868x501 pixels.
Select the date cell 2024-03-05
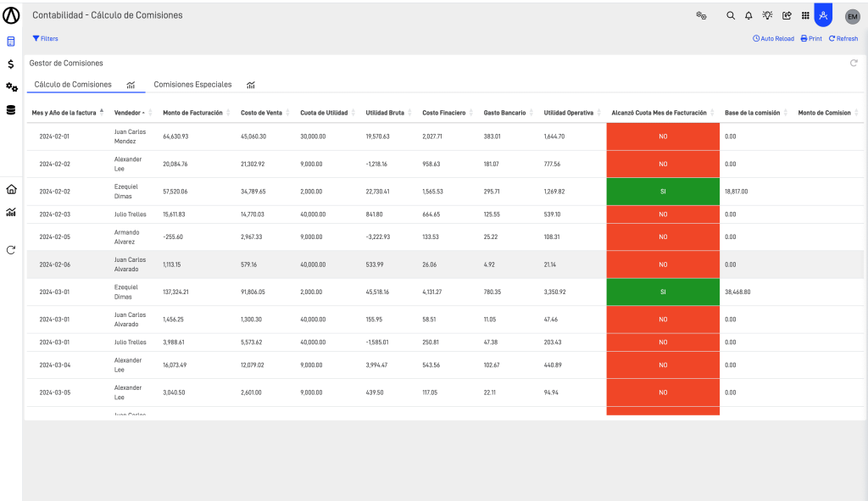click(55, 392)
